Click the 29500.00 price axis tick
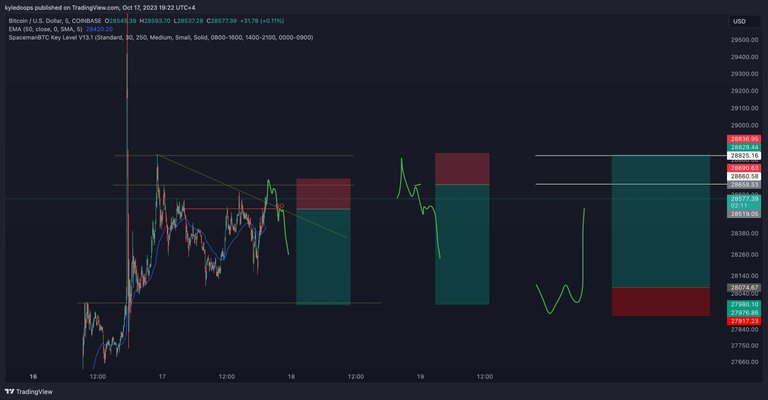The image size is (768, 400). click(744, 40)
